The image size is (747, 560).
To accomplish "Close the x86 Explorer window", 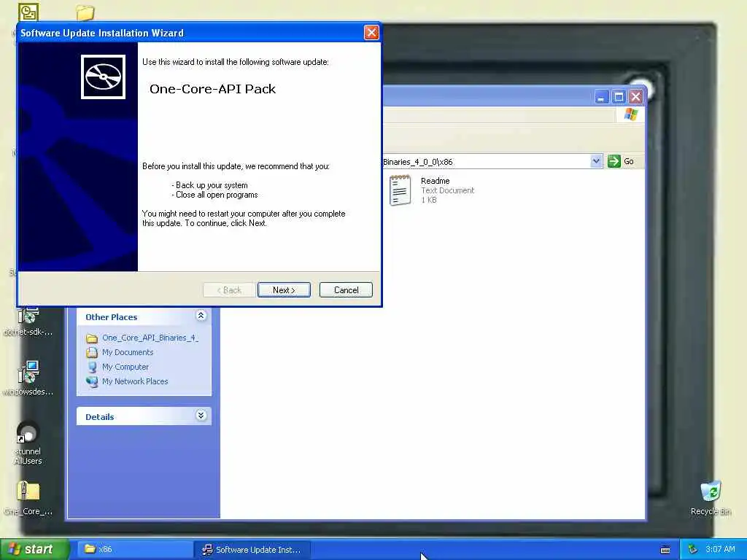I will click(636, 97).
